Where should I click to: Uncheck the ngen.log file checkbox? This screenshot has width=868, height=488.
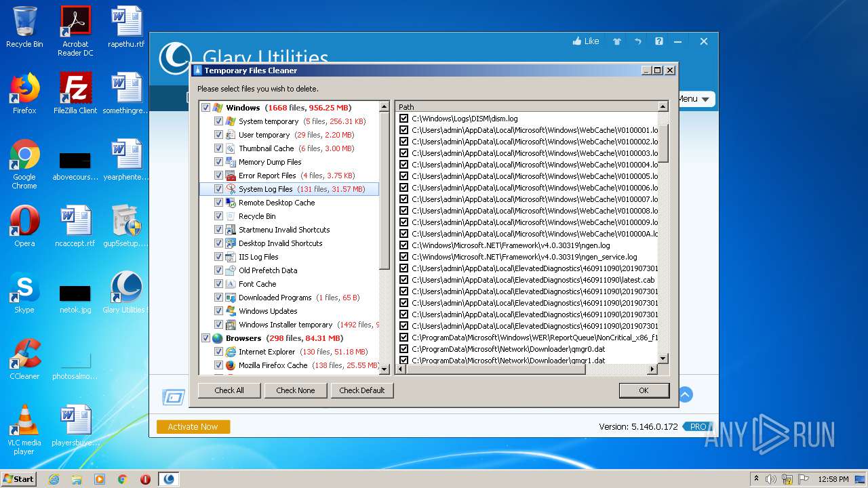click(x=404, y=245)
